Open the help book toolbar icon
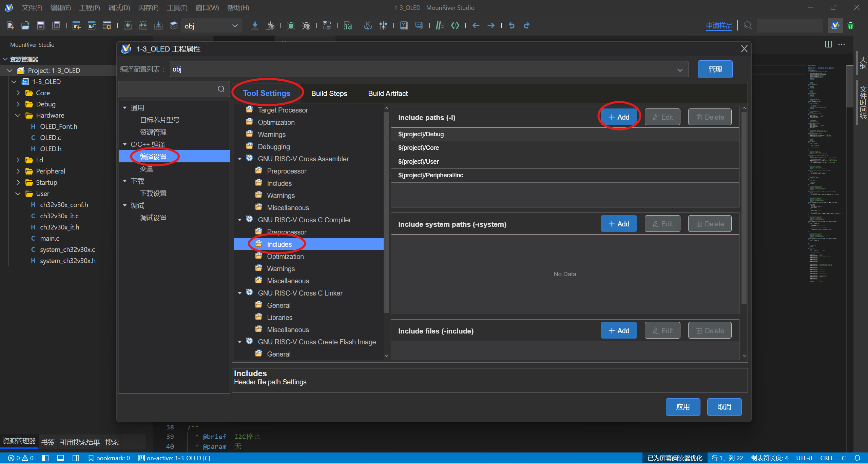868x464 pixels. (404, 25)
